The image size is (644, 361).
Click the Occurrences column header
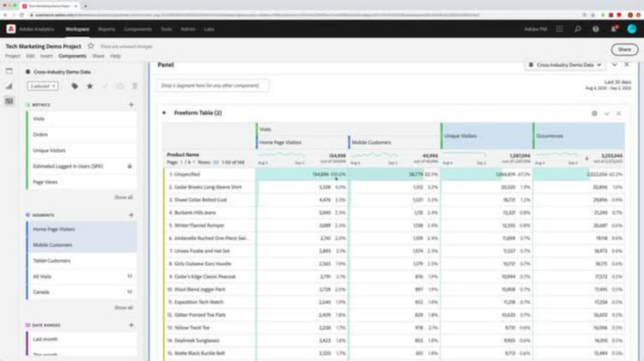pyautogui.click(x=579, y=135)
